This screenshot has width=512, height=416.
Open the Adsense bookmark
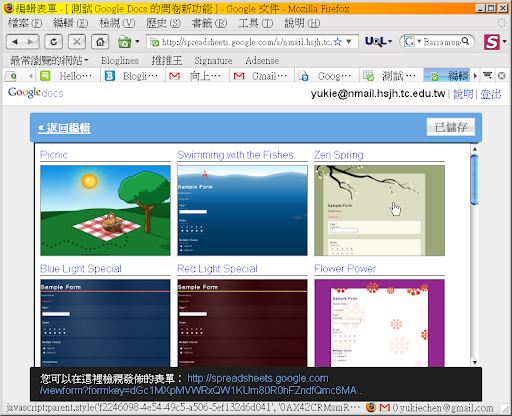coord(262,60)
